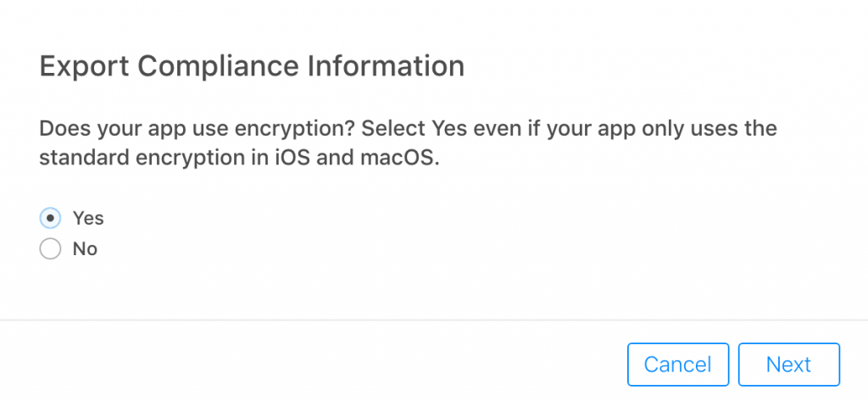The image size is (868, 401).
Task: Click the Cancel button
Action: click(x=678, y=365)
